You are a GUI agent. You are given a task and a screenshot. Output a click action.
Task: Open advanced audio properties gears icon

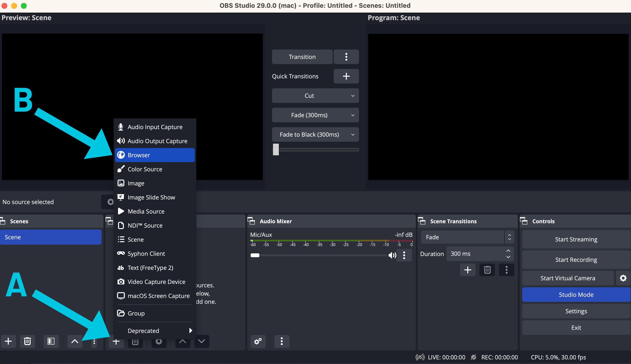(258, 341)
